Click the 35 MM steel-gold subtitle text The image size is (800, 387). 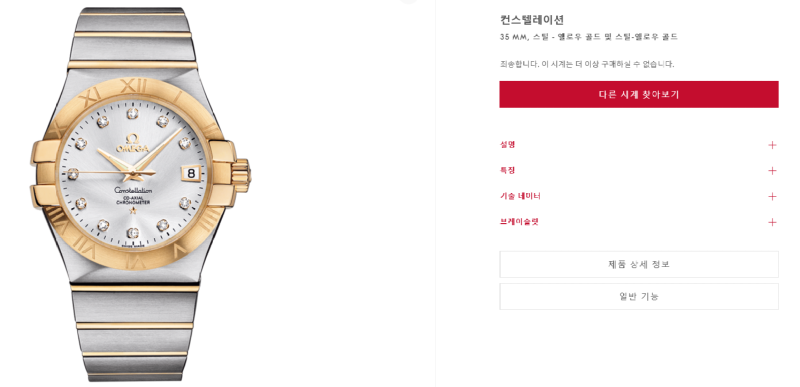[x=588, y=37]
